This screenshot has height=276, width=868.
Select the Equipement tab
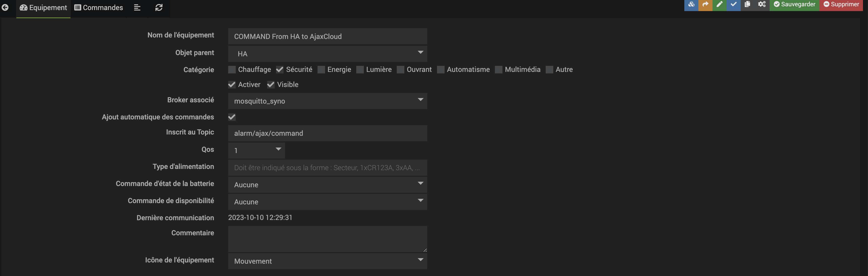coord(44,7)
